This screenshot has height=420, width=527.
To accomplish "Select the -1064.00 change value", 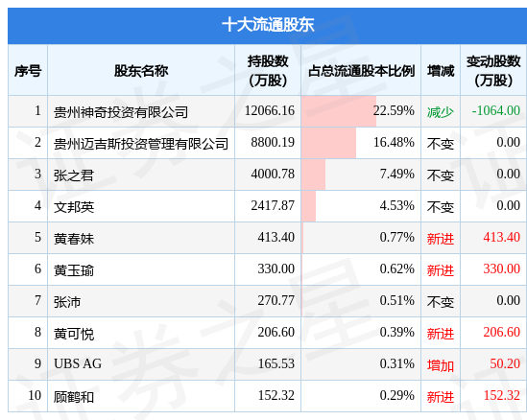I will point(496,111).
